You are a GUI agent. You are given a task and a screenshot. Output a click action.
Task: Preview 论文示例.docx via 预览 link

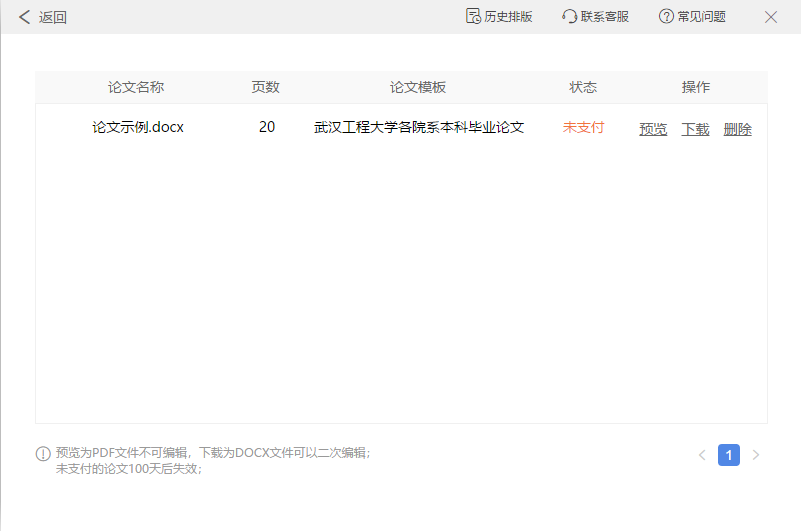coord(653,129)
